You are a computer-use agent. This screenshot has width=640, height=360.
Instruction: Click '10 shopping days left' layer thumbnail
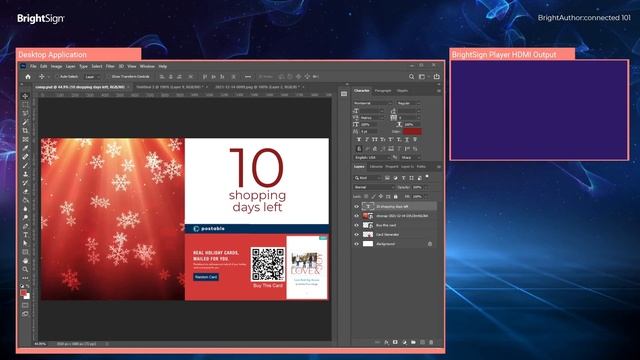368,207
